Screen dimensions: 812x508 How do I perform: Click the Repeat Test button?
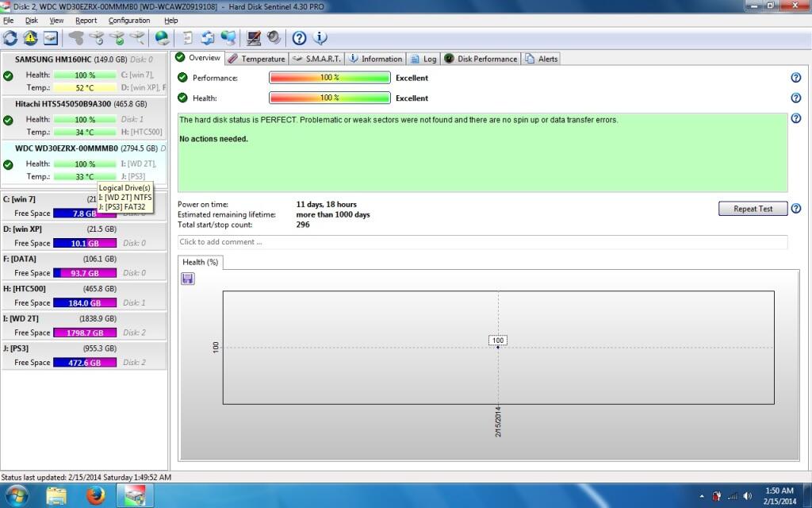tap(753, 209)
